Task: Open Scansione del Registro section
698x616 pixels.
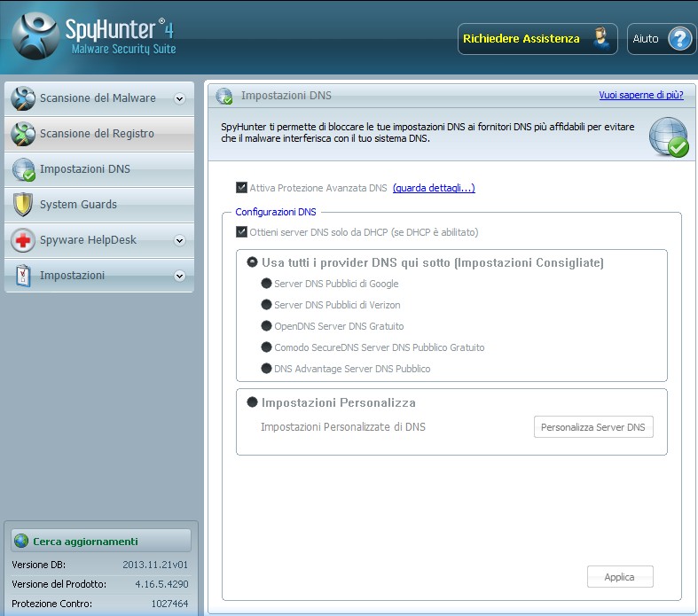Action: (x=99, y=134)
